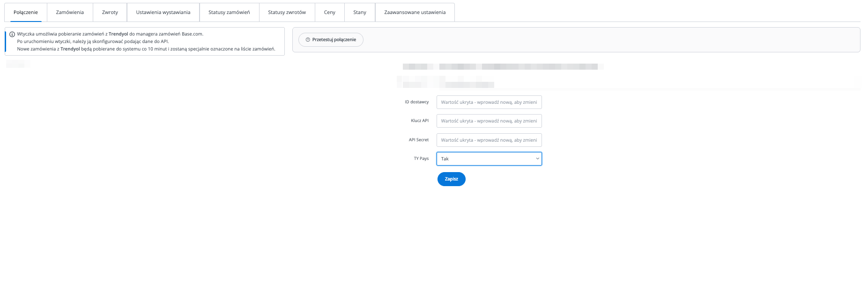Viewport: 868px width, 282px height.
Task: Focus the API Secret input field
Action: click(x=489, y=140)
